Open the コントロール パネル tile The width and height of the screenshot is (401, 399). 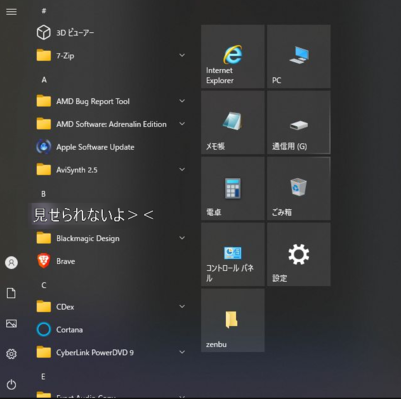click(x=233, y=254)
